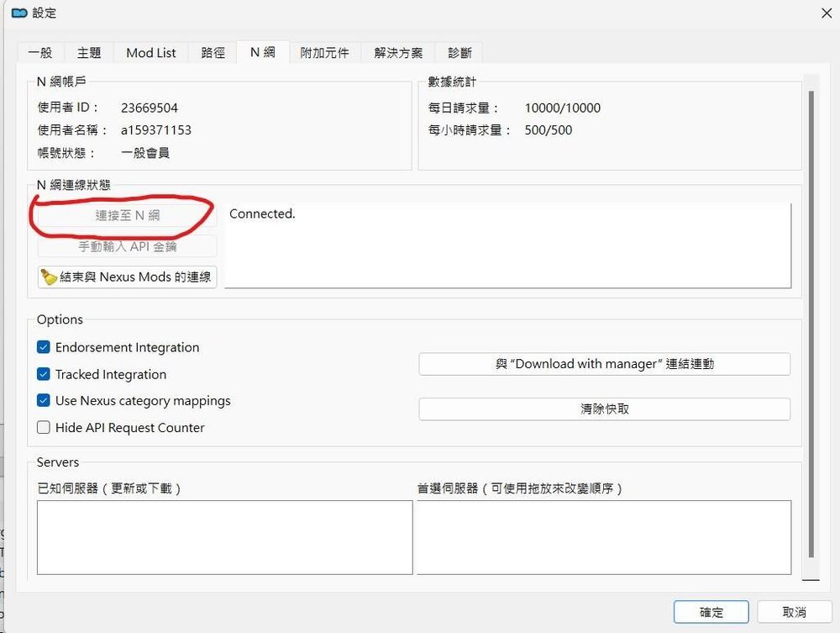The height and width of the screenshot is (633, 840).
Task: Open the 診斷 tab
Action: tap(459, 52)
